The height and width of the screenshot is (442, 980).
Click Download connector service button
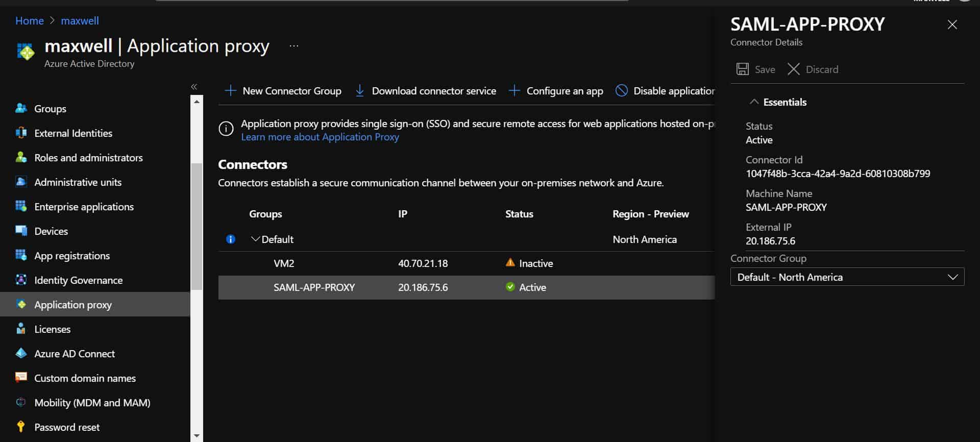(x=426, y=91)
